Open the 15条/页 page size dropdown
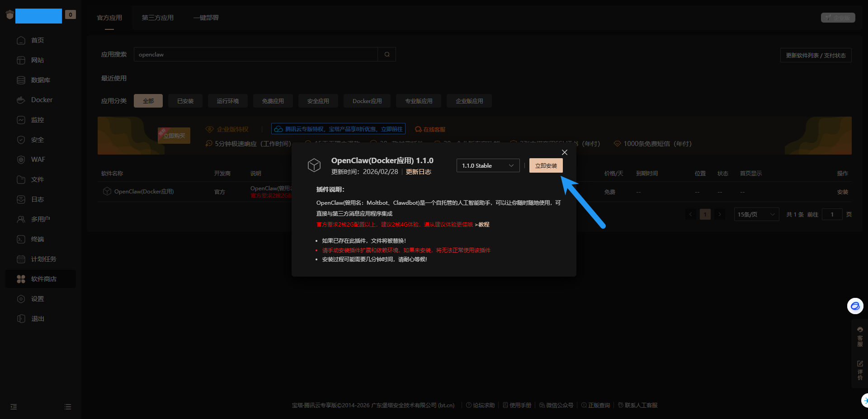 coord(756,214)
